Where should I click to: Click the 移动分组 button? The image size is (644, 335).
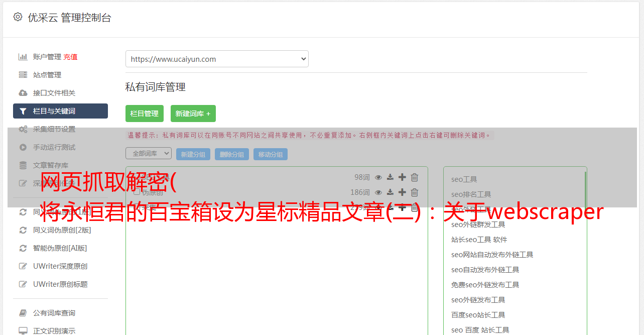click(x=271, y=154)
